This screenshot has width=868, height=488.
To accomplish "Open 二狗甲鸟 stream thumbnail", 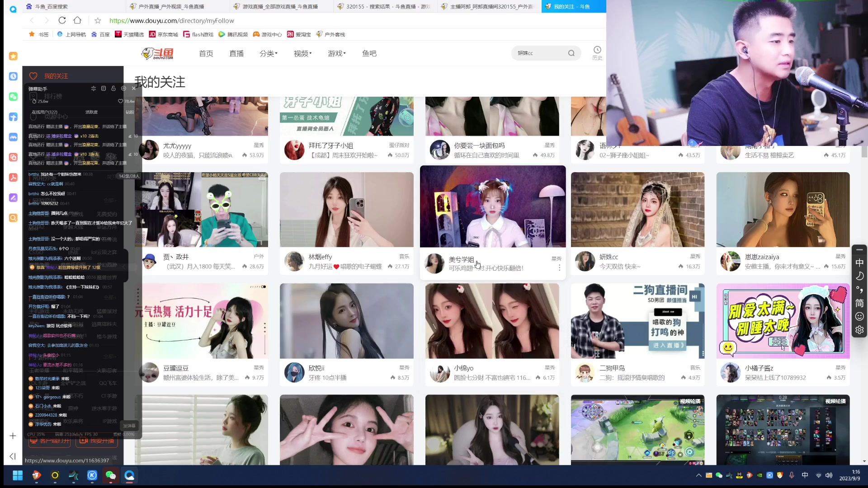I will coord(637,321).
